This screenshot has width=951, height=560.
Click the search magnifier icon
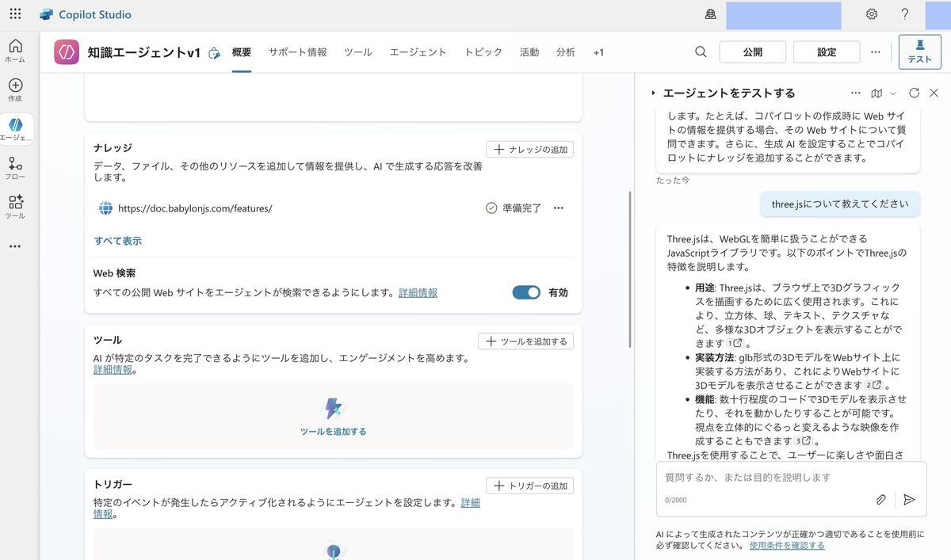click(701, 51)
